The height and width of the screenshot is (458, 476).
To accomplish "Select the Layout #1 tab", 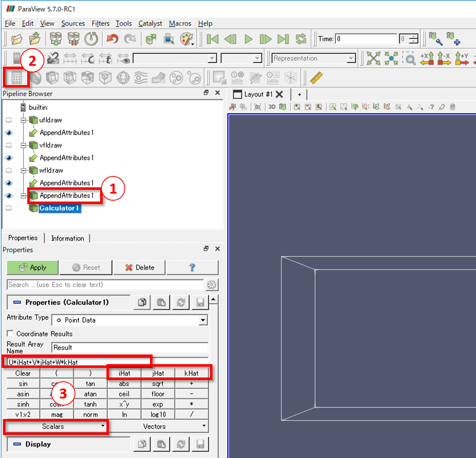I will (x=258, y=94).
